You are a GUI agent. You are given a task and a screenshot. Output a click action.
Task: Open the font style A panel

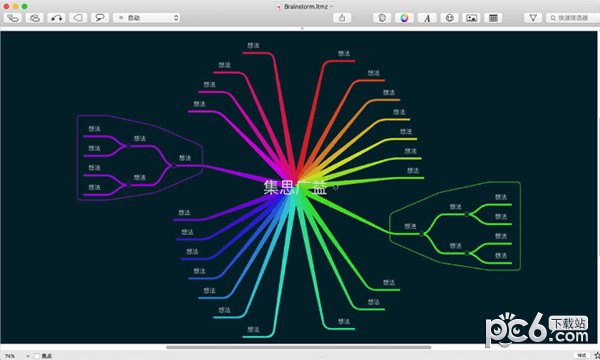click(x=427, y=18)
